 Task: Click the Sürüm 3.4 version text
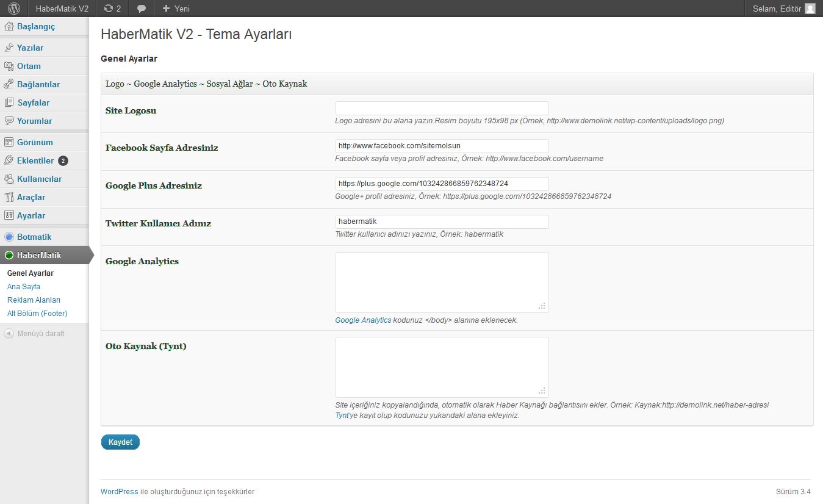click(x=793, y=492)
